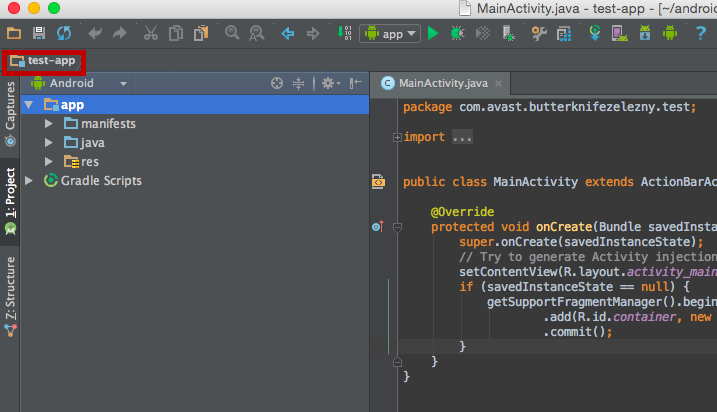The image size is (717, 412).
Task: Navigate forward with right arrow
Action: coord(313,33)
